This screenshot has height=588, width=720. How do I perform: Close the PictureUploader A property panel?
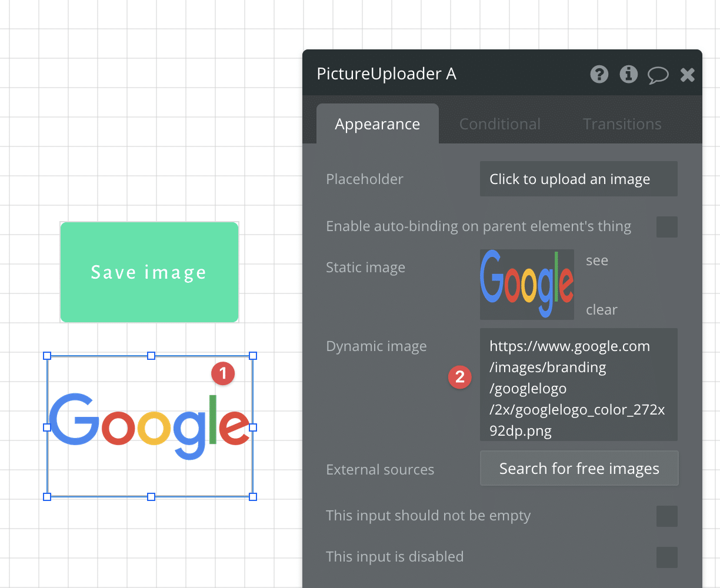(686, 75)
